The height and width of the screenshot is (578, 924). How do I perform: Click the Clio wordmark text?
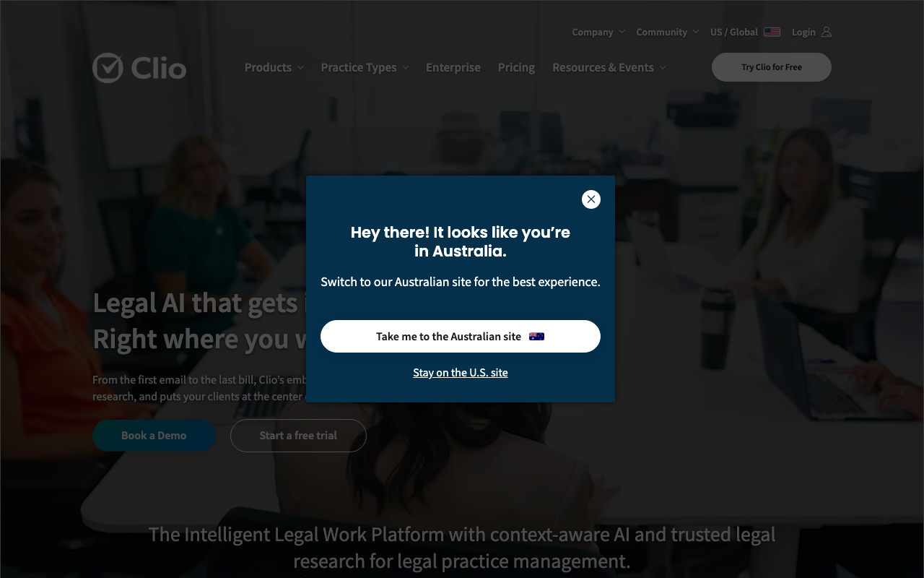coord(159,69)
